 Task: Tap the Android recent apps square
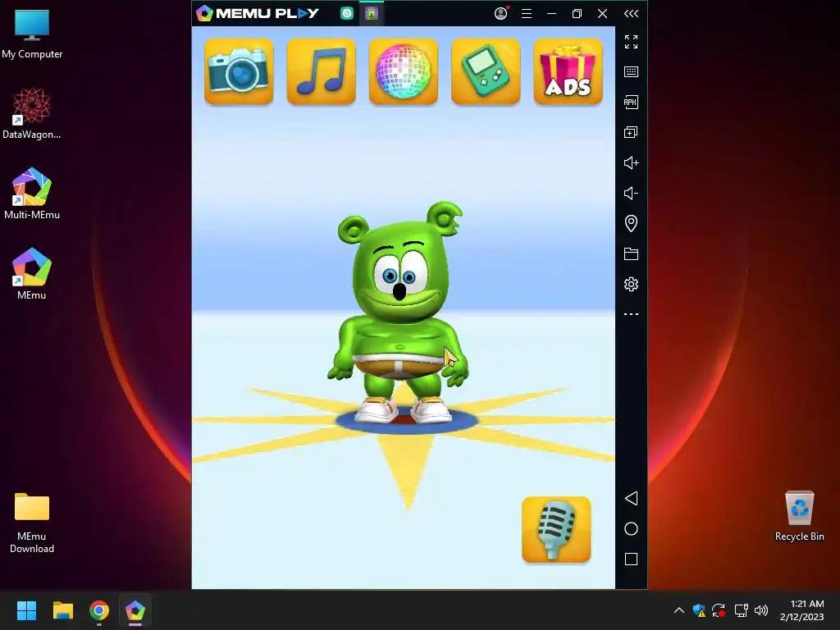click(631, 559)
